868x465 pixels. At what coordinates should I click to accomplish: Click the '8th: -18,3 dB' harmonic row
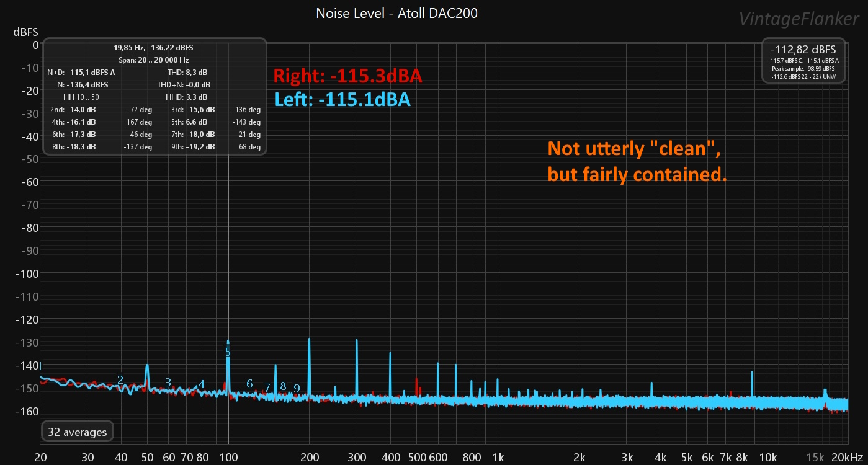click(x=73, y=147)
